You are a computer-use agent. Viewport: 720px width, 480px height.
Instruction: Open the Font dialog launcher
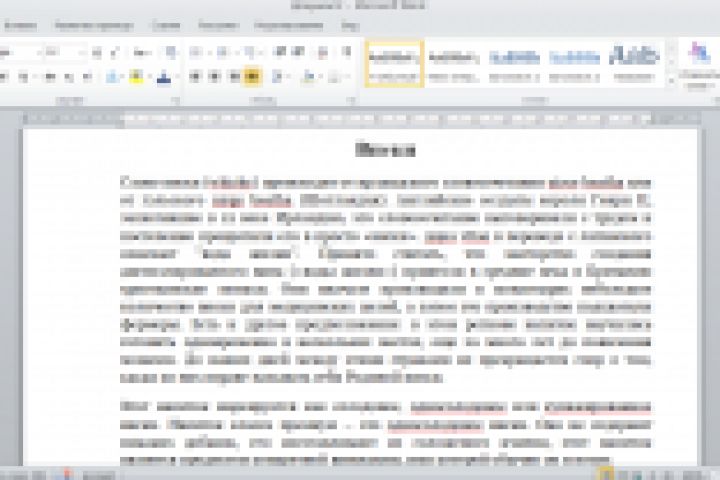point(175,100)
